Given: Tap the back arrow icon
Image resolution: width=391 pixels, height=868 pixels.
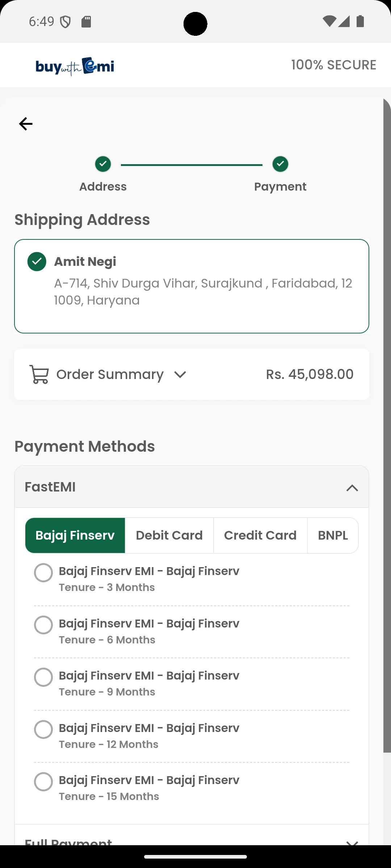Looking at the screenshot, I should coord(26,124).
